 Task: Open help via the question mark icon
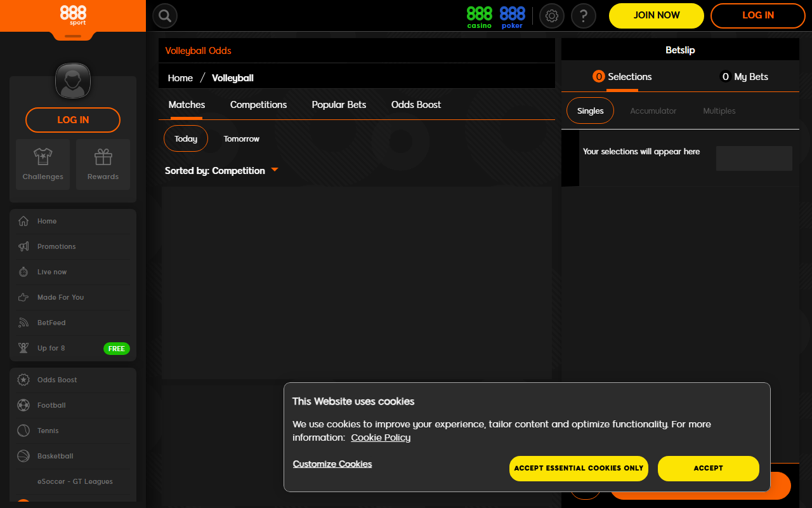tap(584, 16)
